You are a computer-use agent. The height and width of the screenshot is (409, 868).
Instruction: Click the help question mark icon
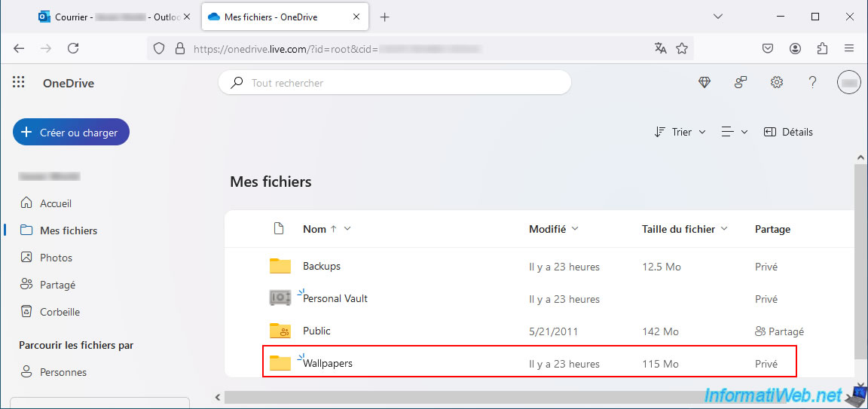point(813,82)
